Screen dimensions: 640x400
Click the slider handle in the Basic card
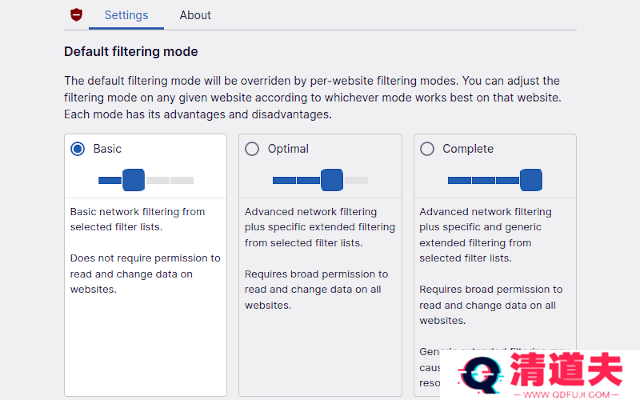coord(133,180)
